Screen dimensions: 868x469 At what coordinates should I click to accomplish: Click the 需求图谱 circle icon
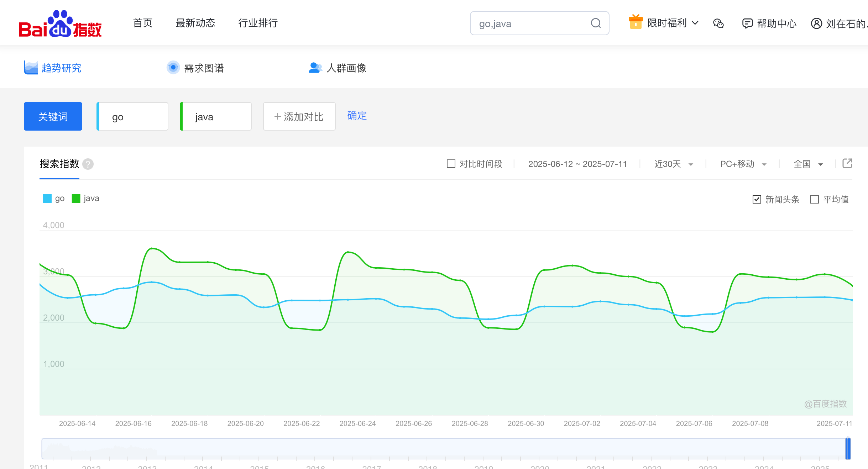pos(173,67)
